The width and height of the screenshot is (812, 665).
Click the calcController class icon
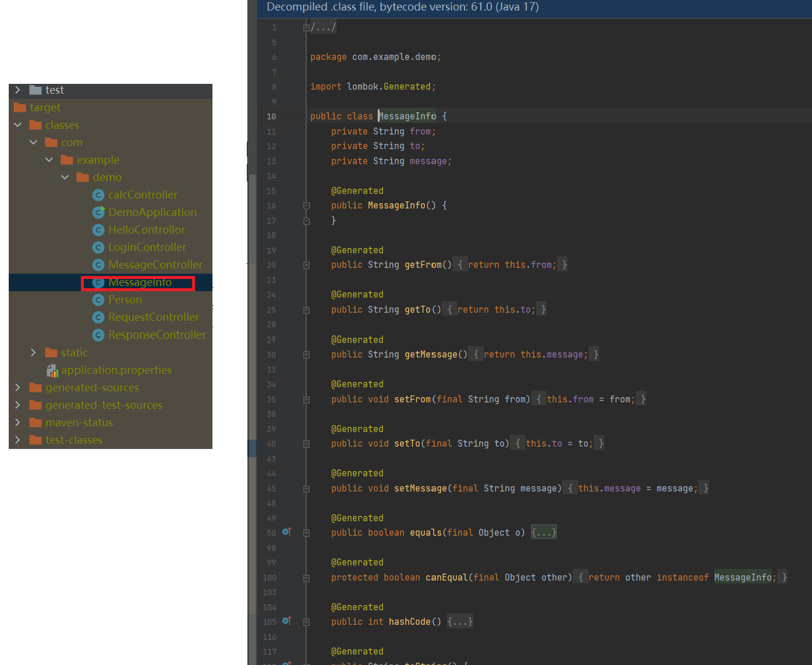point(98,195)
